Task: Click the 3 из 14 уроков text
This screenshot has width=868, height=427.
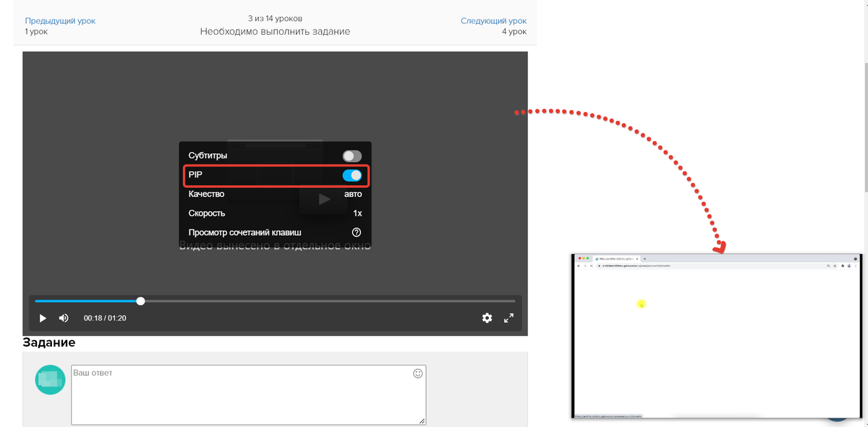Action: pyautogui.click(x=275, y=18)
